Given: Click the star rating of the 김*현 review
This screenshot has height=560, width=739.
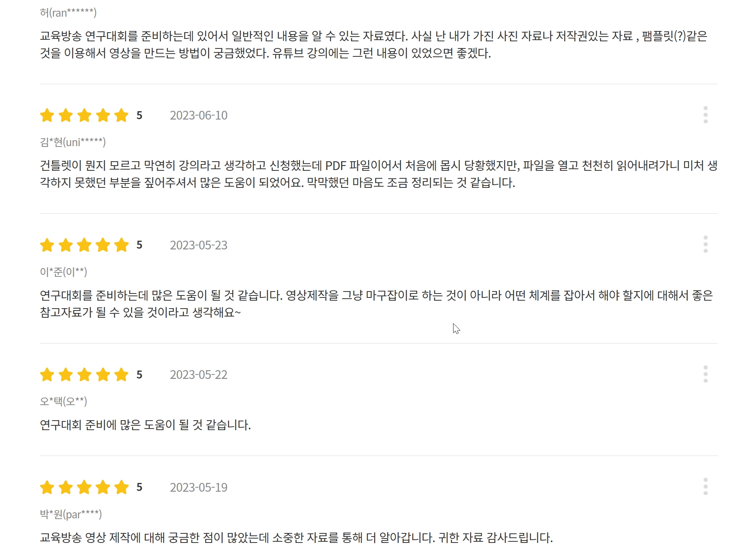Looking at the screenshot, I should (x=84, y=115).
